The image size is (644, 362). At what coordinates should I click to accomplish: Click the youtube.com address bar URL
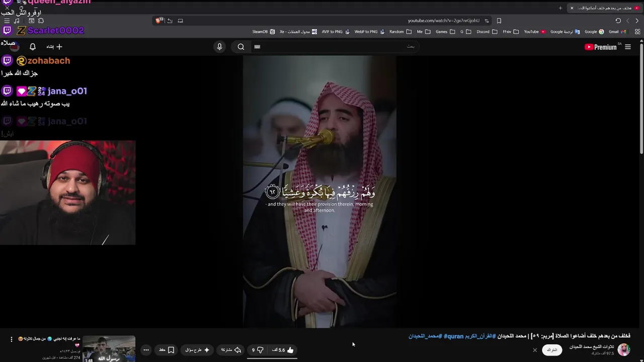(x=443, y=21)
